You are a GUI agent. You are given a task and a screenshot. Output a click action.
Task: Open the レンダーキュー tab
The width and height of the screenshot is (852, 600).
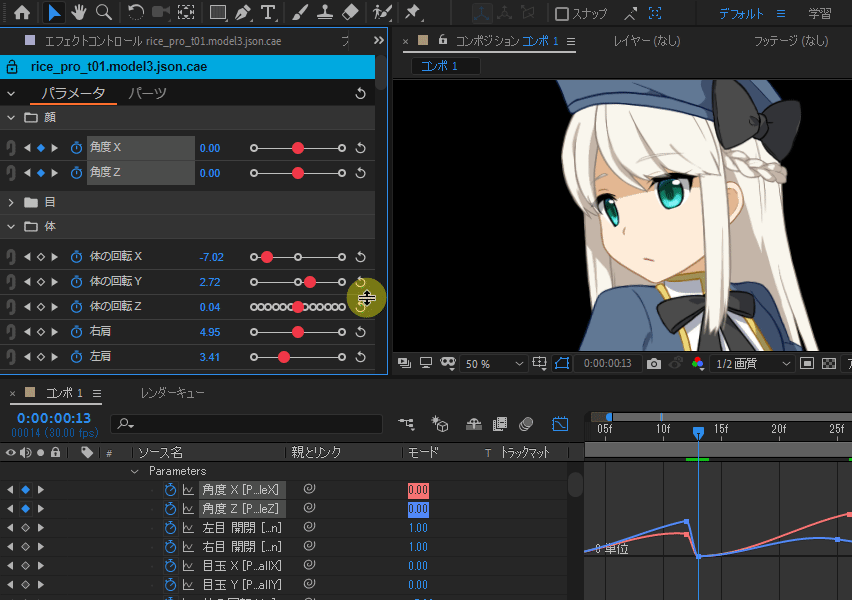point(171,393)
